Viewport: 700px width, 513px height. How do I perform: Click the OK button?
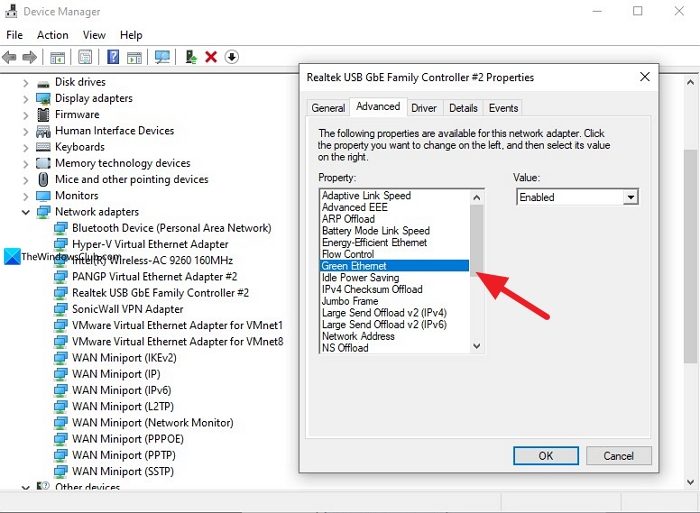coord(546,456)
